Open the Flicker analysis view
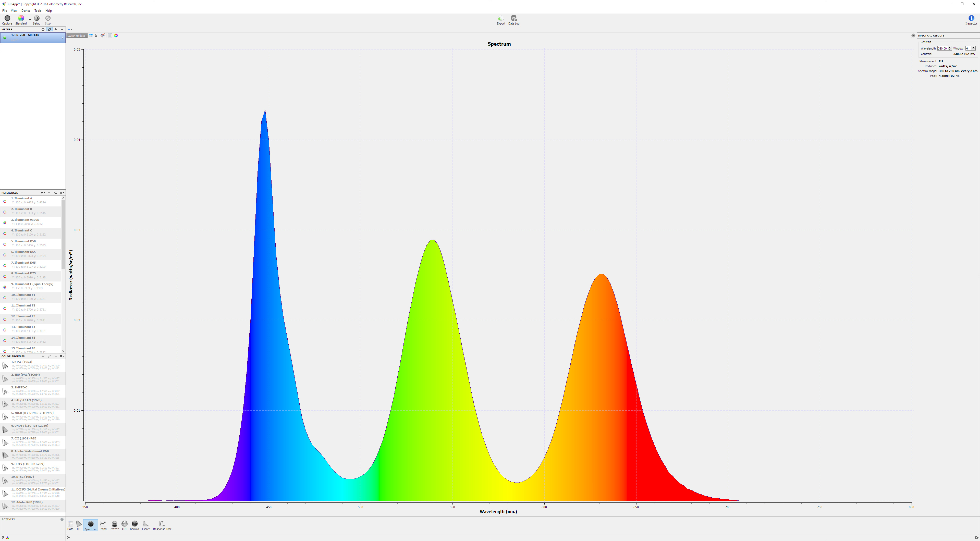980x541 pixels. (x=146, y=524)
